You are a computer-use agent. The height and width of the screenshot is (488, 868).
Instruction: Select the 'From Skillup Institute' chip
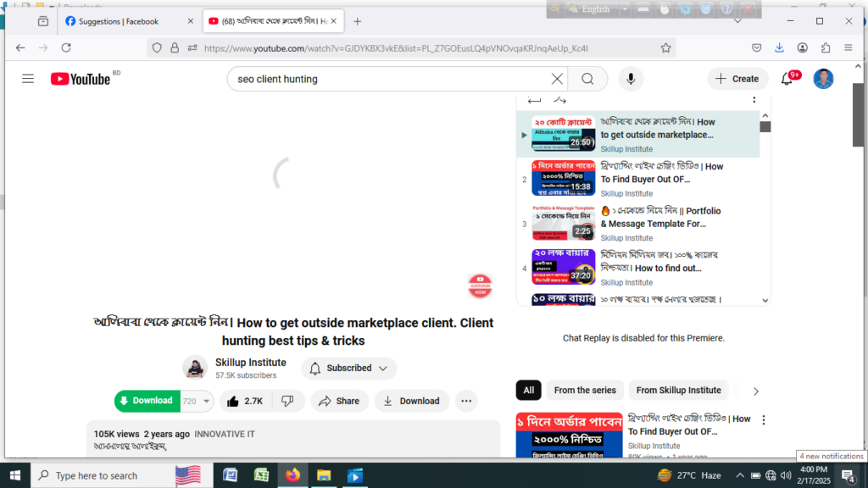[678, 391]
